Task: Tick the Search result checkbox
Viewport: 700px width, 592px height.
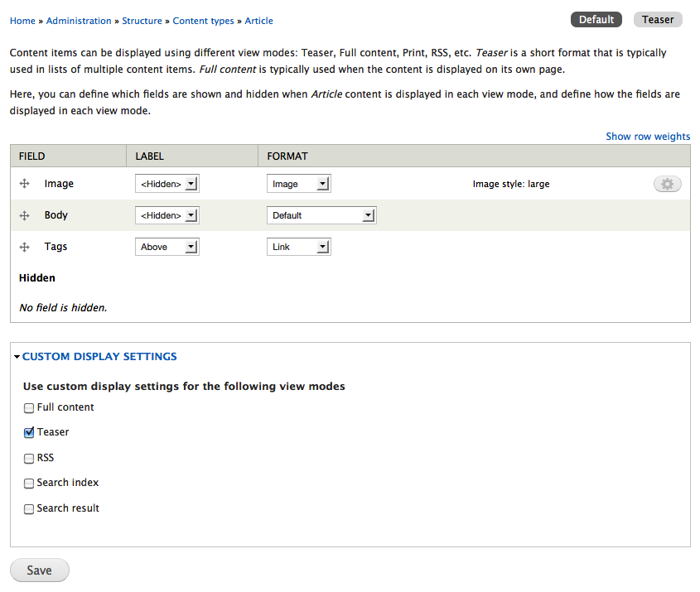Action: click(x=29, y=508)
